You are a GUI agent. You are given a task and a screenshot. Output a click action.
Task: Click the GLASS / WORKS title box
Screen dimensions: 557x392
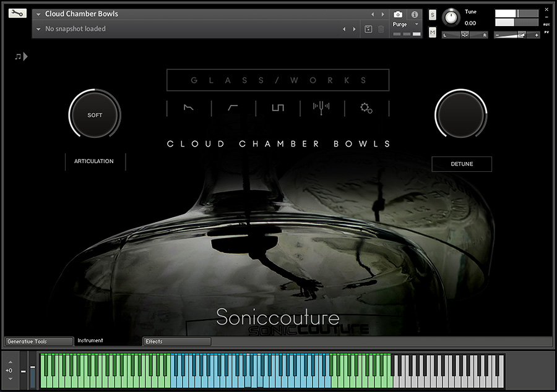click(x=278, y=80)
